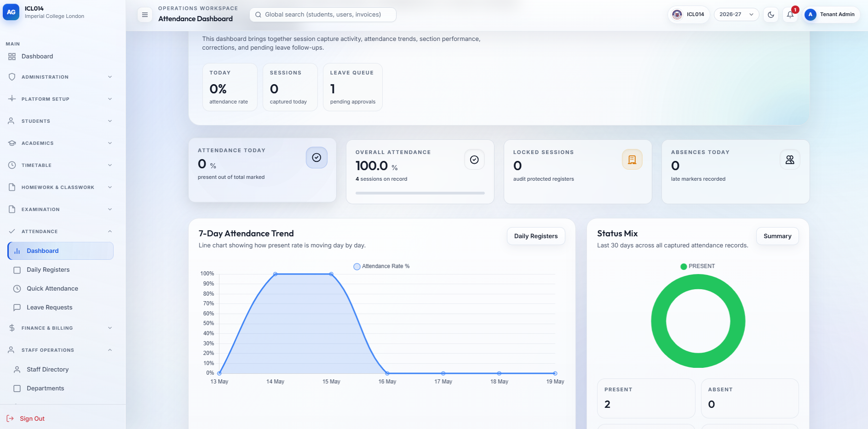868x429 pixels.
Task: Click the Overall Attendance checkmark icon
Action: point(474,160)
